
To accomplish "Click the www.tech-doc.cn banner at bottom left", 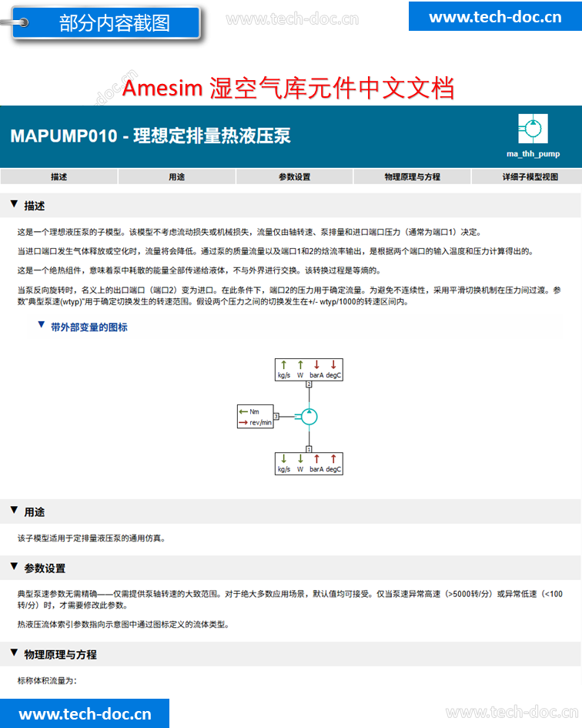I will 85,713.
